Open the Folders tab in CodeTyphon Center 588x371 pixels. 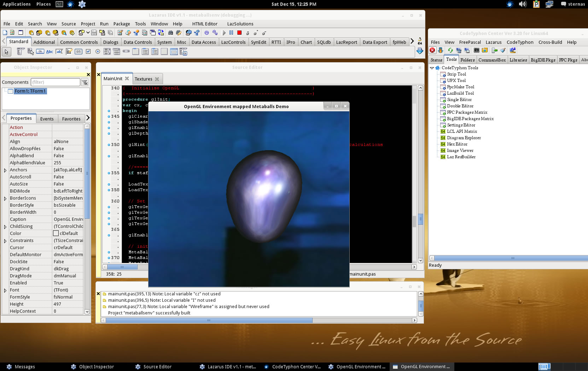(467, 60)
